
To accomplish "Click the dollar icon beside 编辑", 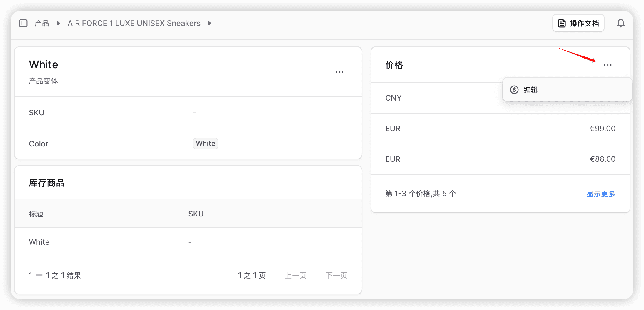I will [x=514, y=90].
